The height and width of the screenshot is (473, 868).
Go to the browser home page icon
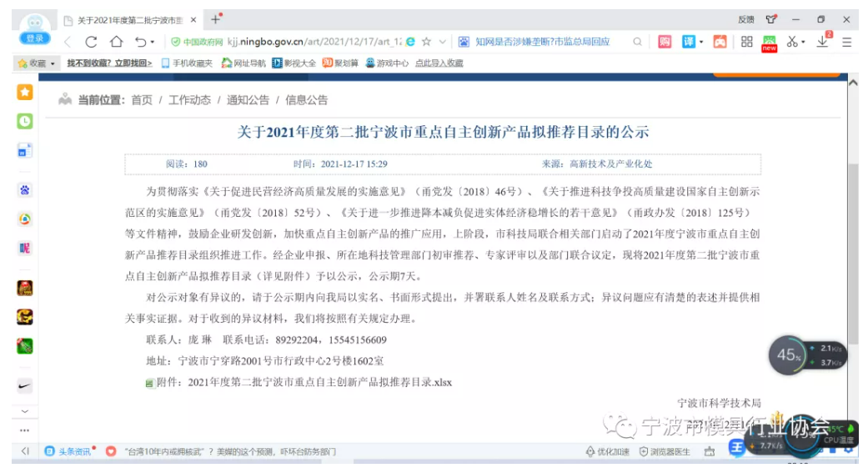tap(116, 42)
